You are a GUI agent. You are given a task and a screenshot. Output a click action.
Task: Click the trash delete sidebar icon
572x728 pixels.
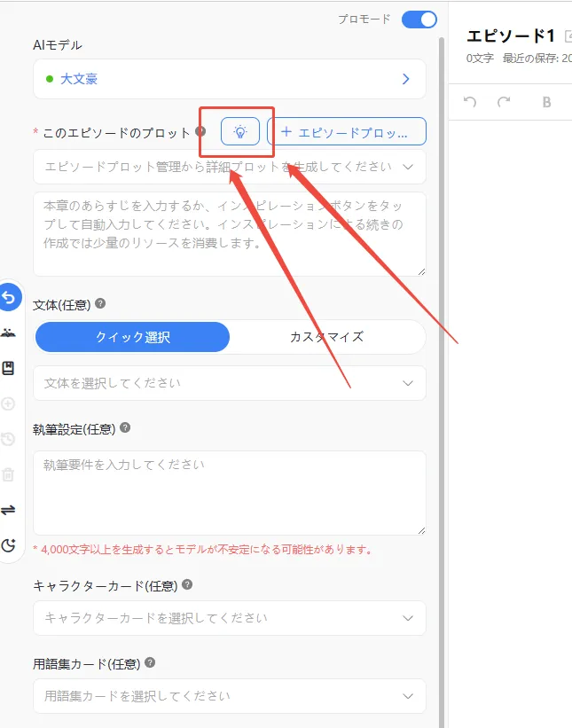tap(8, 474)
